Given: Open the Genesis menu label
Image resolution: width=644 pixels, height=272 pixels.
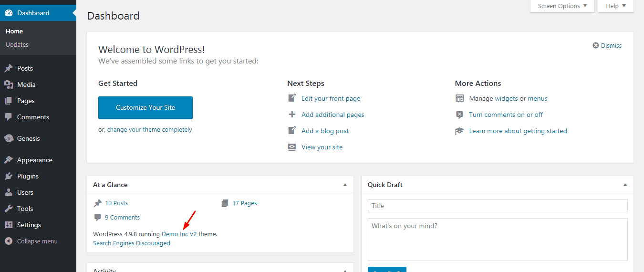Looking at the screenshot, I should (x=29, y=138).
